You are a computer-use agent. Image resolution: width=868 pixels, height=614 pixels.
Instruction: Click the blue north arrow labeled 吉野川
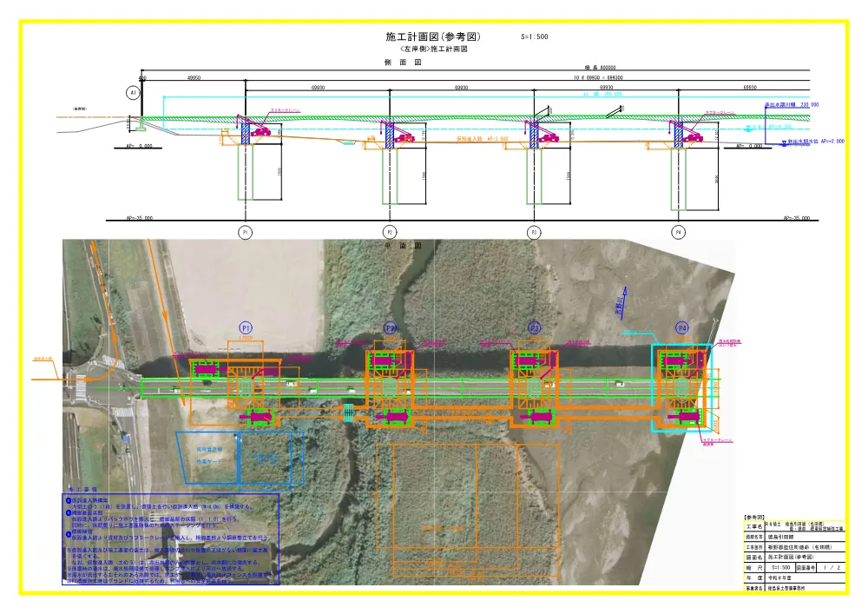tap(622, 302)
